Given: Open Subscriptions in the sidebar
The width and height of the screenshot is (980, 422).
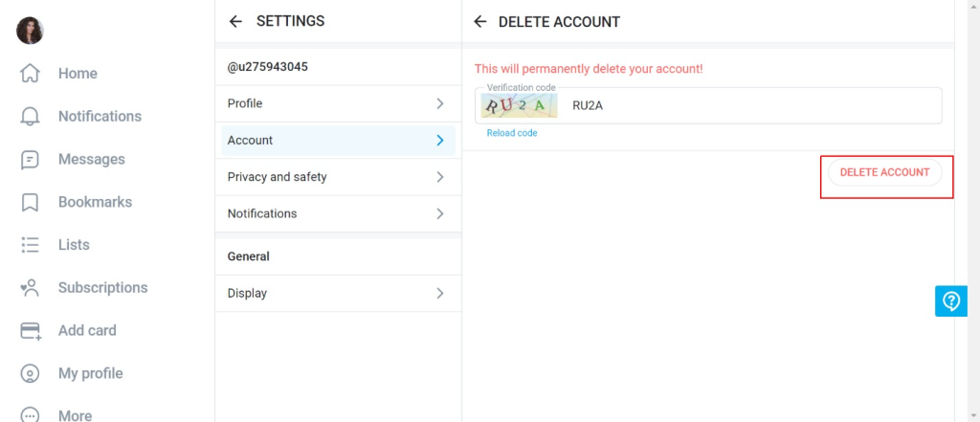Looking at the screenshot, I should pyautogui.click(x=103, y=288).
